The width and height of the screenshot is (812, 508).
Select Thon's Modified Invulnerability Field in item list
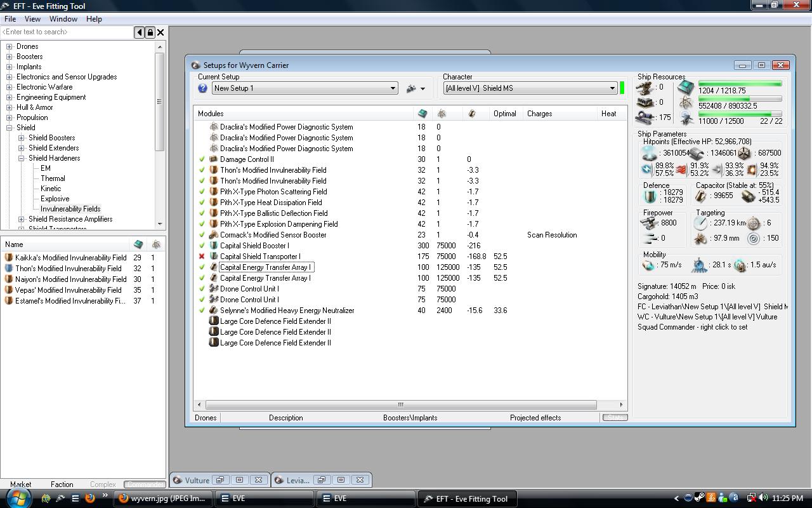[68, 269]
